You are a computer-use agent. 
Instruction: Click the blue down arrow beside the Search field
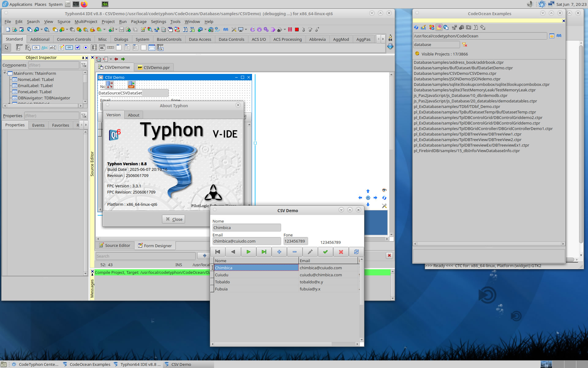pos(204,256)
